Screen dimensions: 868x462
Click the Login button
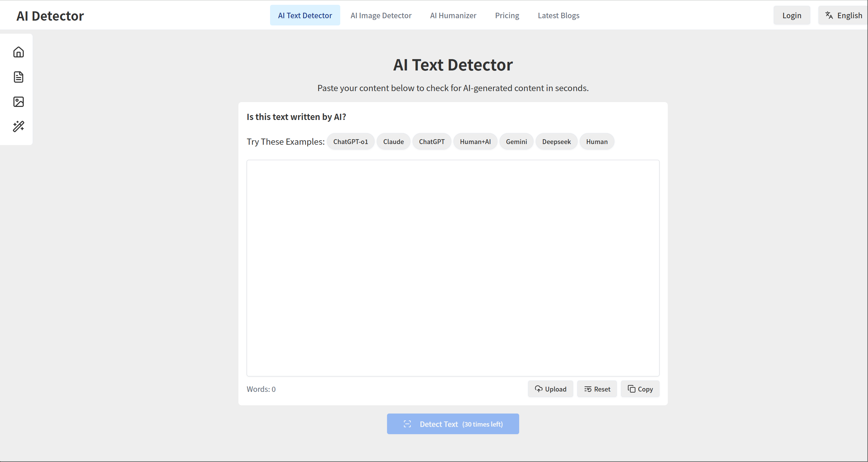(x=792, y=15)
